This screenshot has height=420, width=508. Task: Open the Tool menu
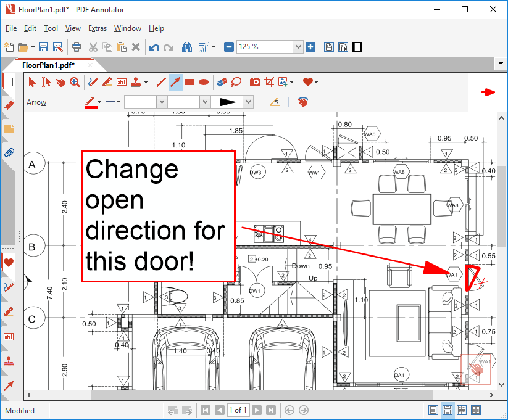pyautogui.click(x=51, y=28)
